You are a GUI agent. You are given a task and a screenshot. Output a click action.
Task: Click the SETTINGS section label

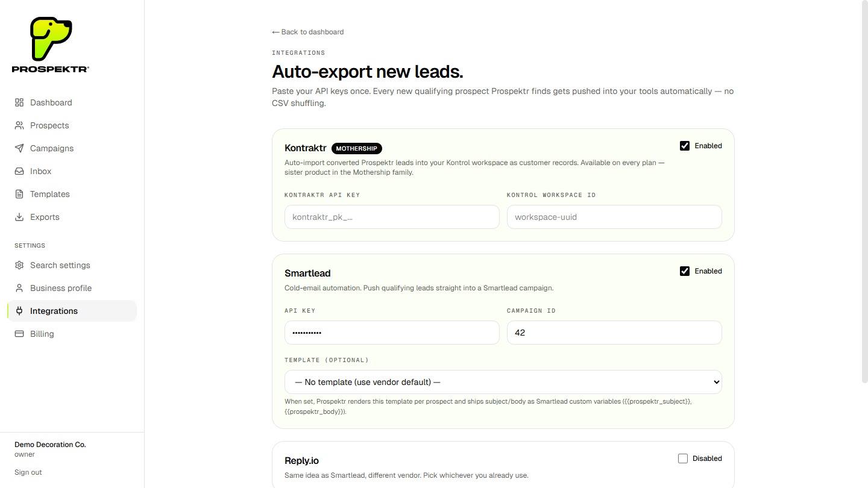click(30, 246)
